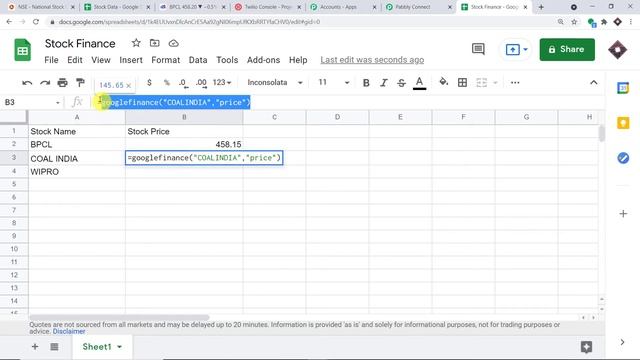
Task: Select cell with 458.15
Action: pos(184,144)
